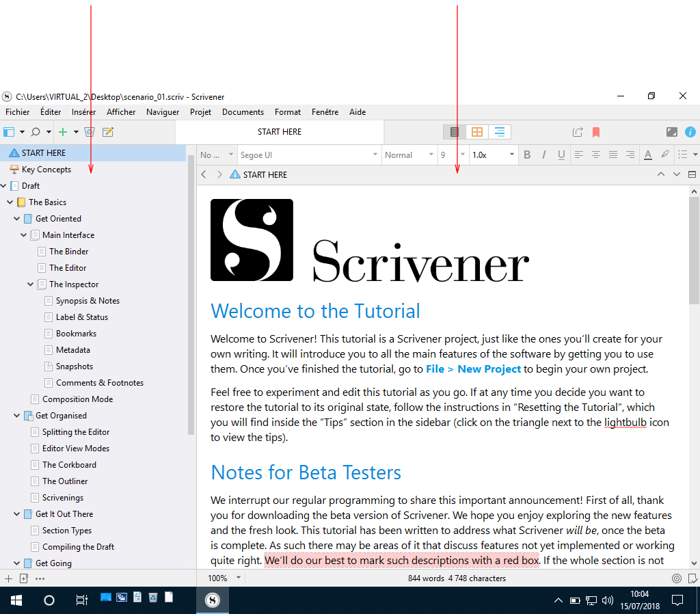Open the Projet menu
The image size is (700, 614).
pyautogui.click(x=200, y=112)
